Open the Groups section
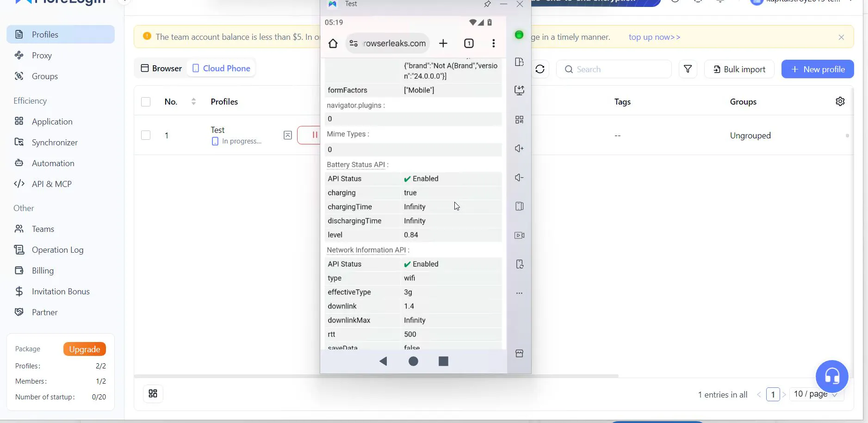 point(61,76)
